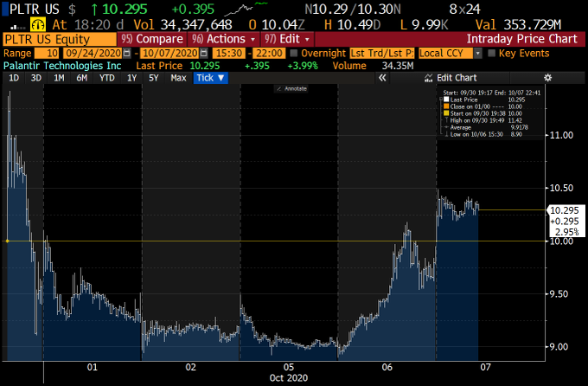Viewport: 588px width, 386px height.
Task: Click the Annotate pencil button
Action: coord(292,88)
